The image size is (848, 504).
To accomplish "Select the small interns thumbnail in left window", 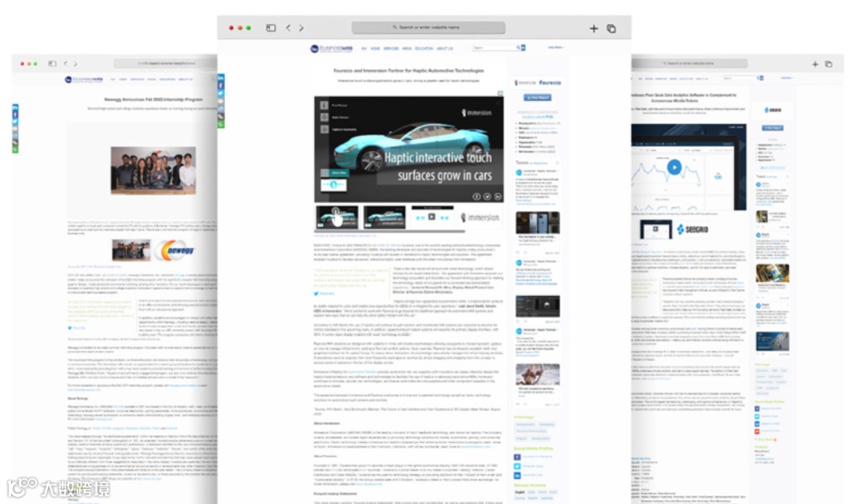I will click(131, 250).
